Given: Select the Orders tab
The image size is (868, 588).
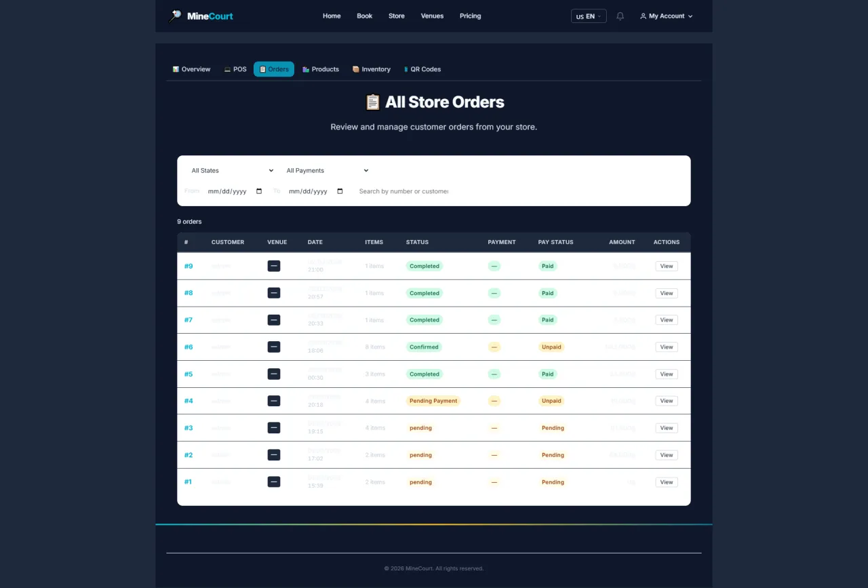Looking at the screenshot, I should (x=274, y=69).
